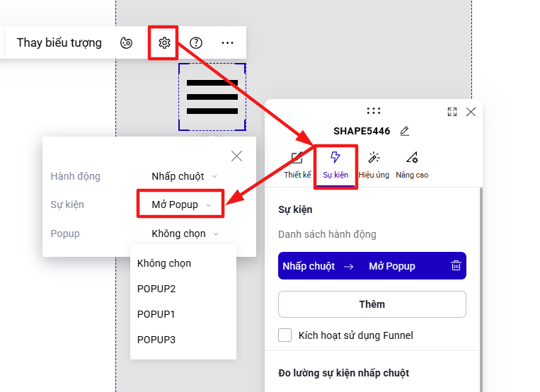Open the help question mark icon
The width and height of the screenshot is (540, 392).
tap(196, 43)
